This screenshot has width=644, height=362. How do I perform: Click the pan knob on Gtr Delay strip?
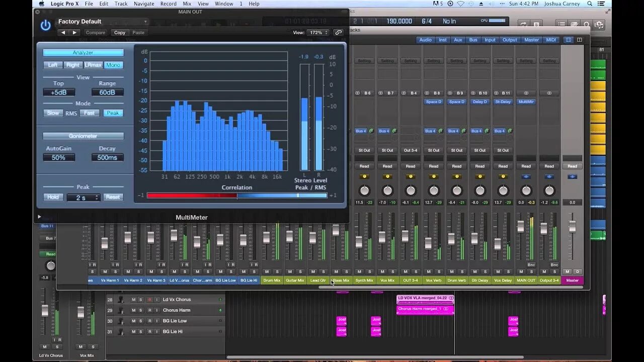(480, 191)
